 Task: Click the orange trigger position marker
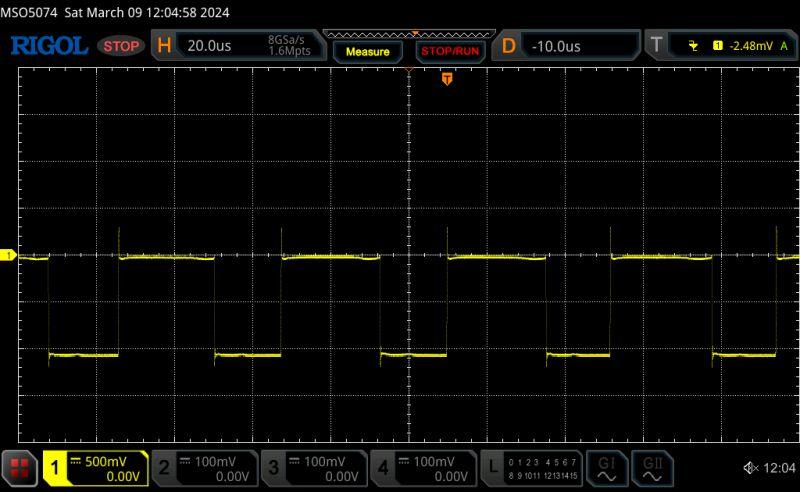[x=447, y=79]
